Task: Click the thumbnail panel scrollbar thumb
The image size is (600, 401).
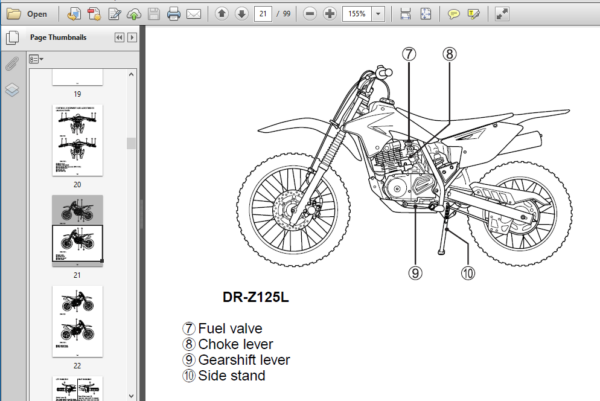Action: tap(131, 143)
